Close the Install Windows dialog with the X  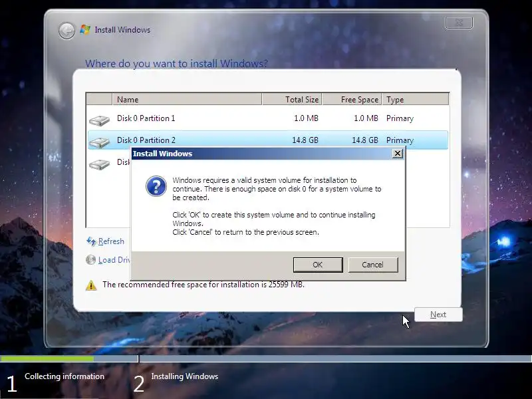(397, 154)
